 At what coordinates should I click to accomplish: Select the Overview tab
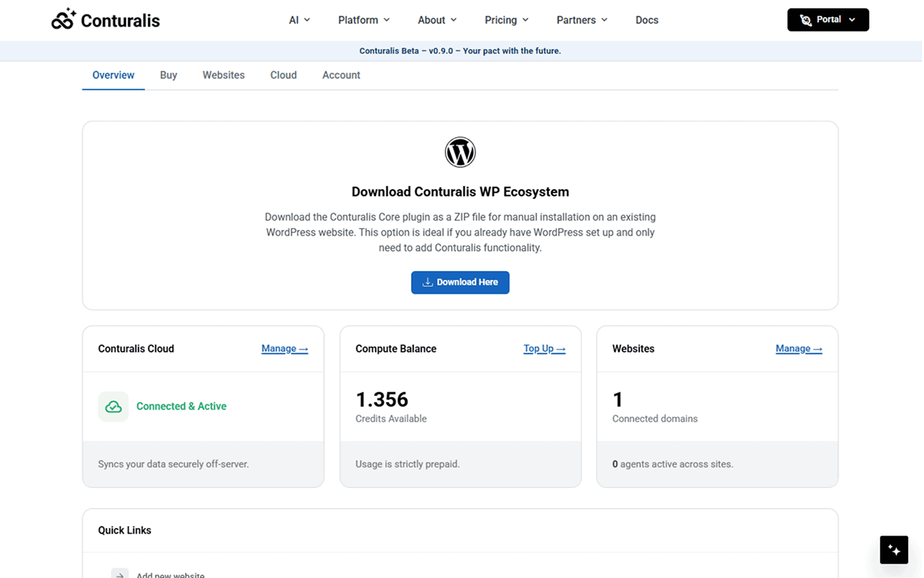pyautogui.click(x=114, y=75)
